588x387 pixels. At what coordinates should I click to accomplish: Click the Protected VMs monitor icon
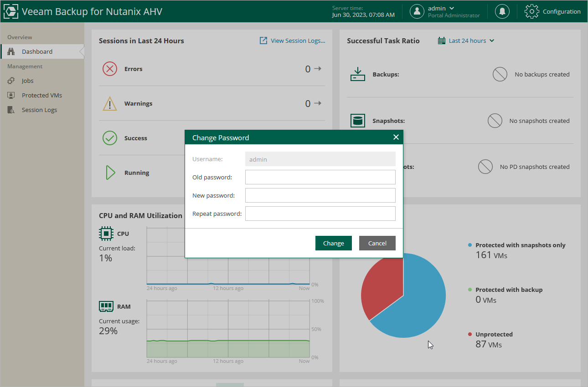pos(11,95)
